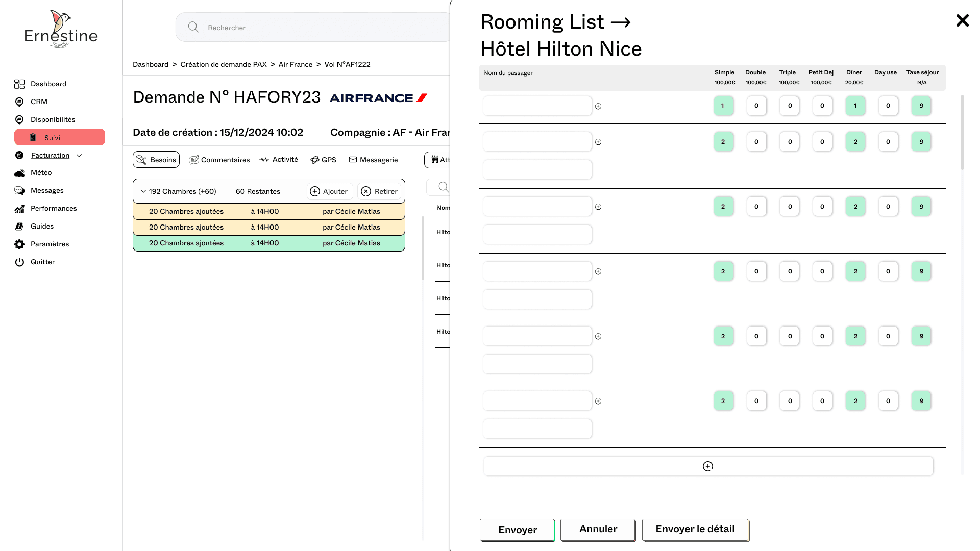The height and width of the screenshot is (551, 980).
Task: Open the Météo cloud icon
Action: click(19, 173)
